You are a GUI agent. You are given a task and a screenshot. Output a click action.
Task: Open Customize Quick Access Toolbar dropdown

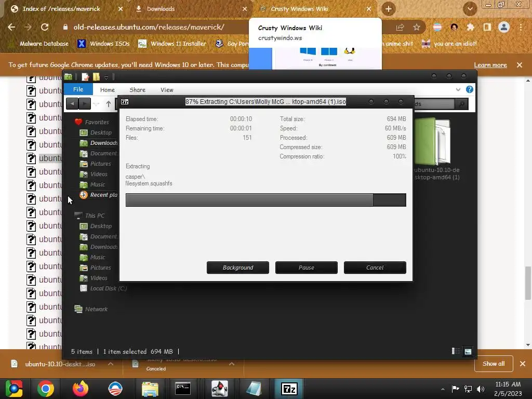click(106, 78)
